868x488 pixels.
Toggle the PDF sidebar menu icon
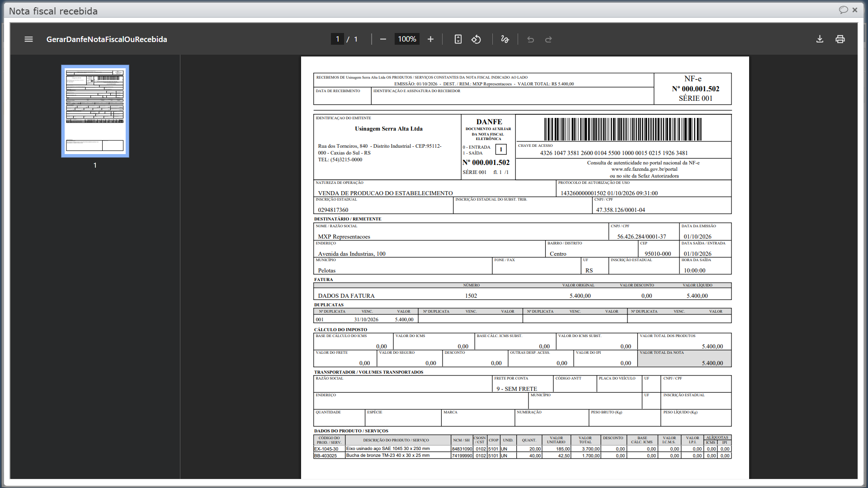click(x=28, y=39)
